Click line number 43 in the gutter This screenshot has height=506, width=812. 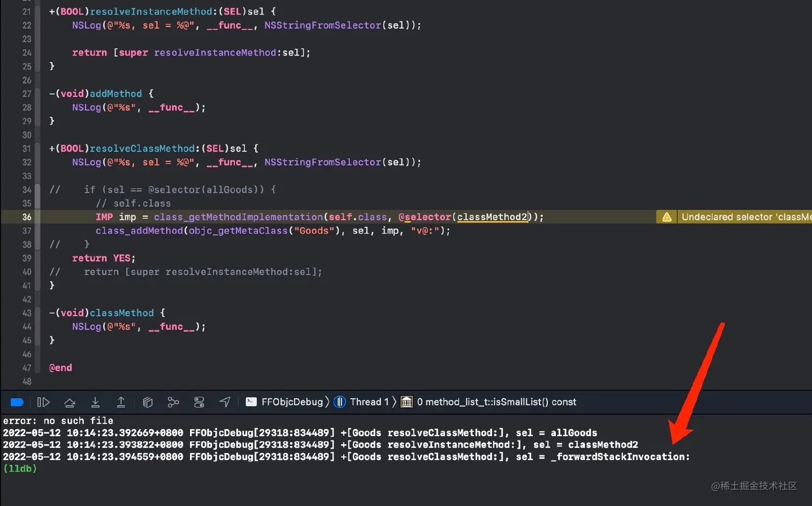tap(27, 313)
